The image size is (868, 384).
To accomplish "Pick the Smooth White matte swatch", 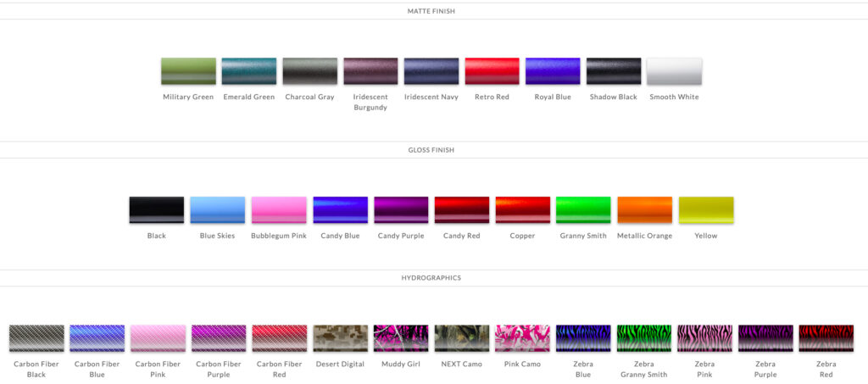I will coord(674,71).
